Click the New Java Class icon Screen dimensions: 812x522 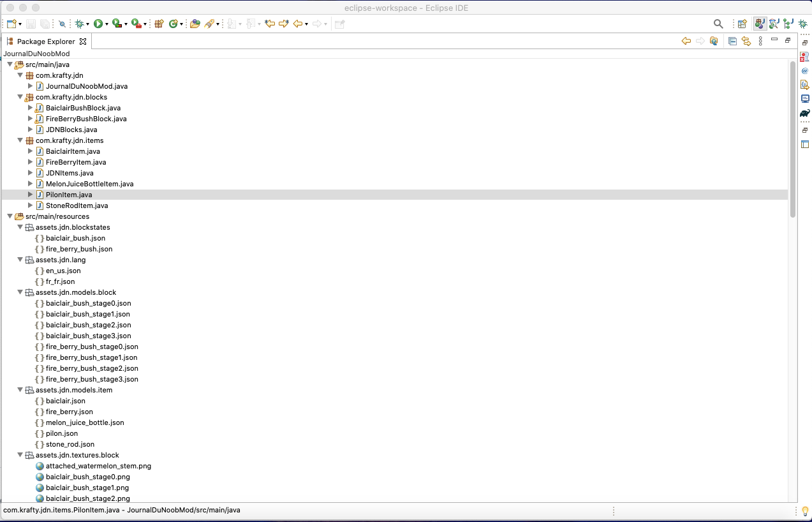coord(173,24)
